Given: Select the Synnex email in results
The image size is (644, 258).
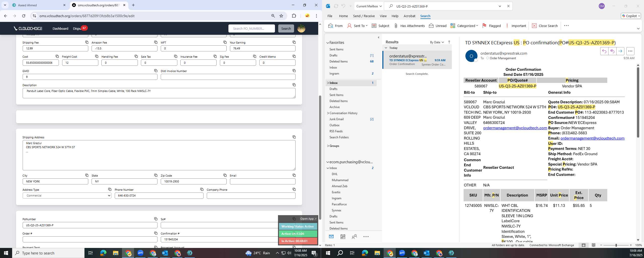Looking at the screenshot, I should pos(417,60).
